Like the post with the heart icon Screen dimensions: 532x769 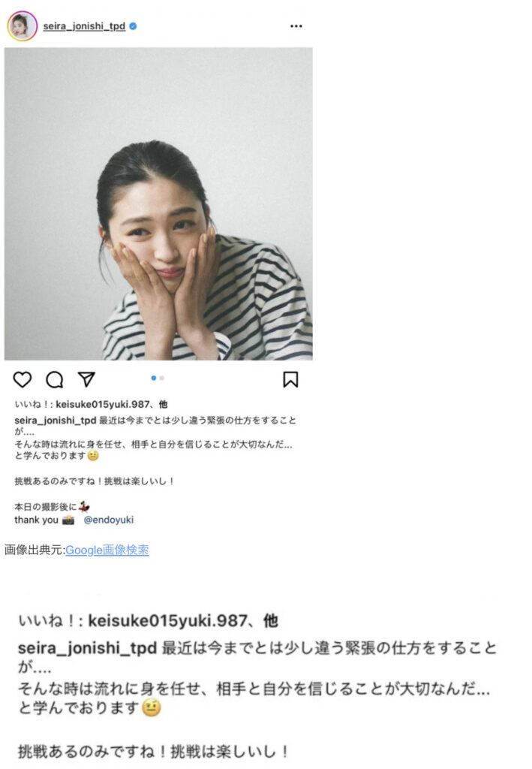point(22,379)
